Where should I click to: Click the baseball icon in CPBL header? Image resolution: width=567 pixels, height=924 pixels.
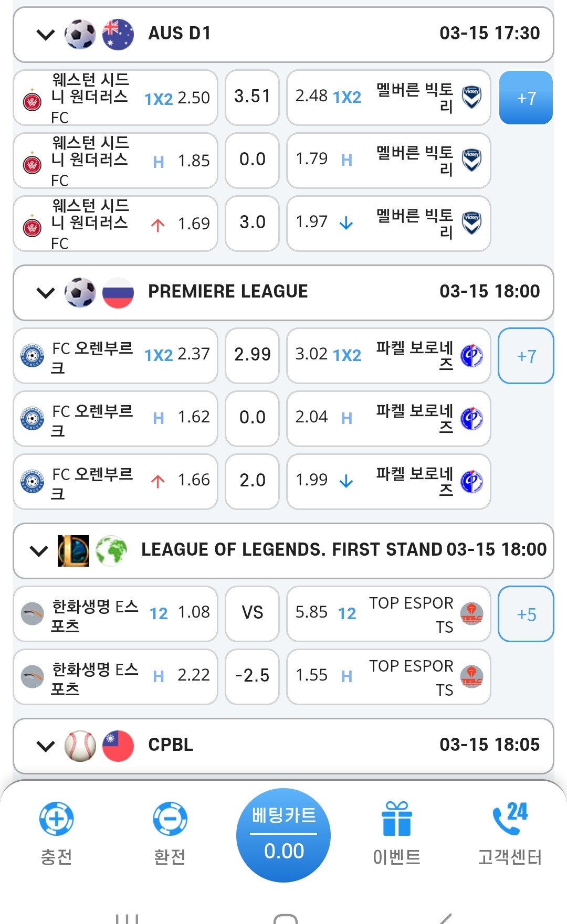click(x=80, y=746)
